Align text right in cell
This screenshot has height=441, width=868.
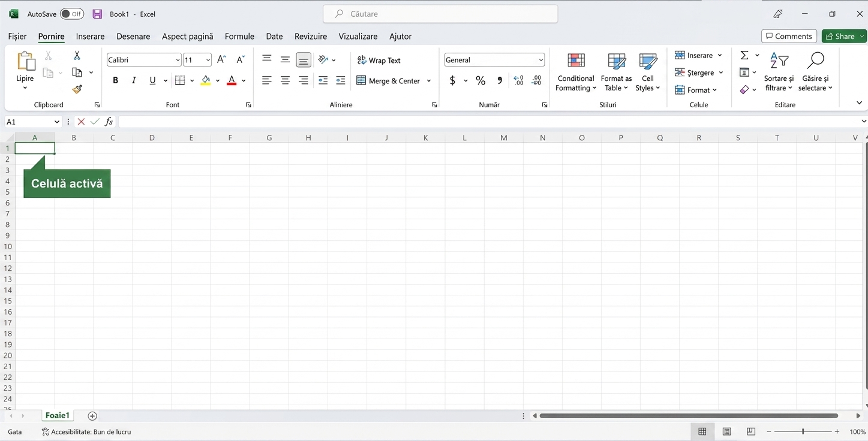[x=304, y=80]
